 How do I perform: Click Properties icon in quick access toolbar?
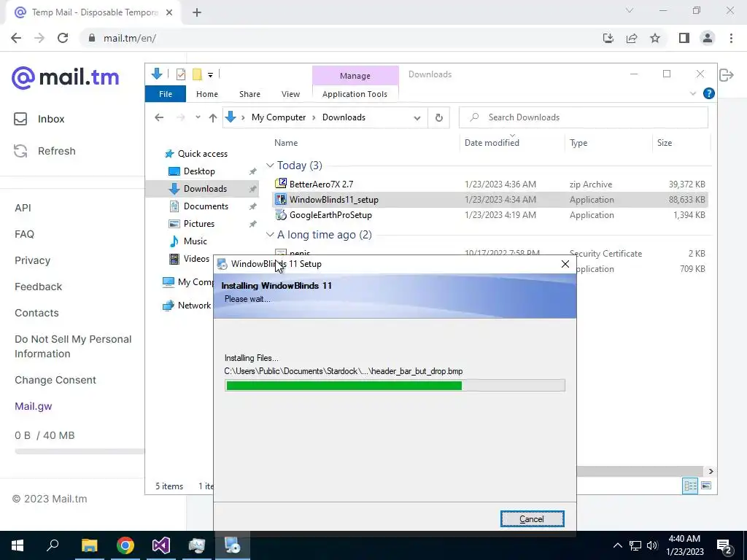click(x=181, y=74)
